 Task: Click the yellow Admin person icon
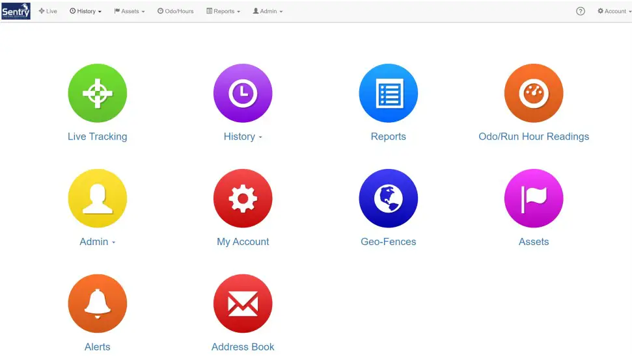tap(98, 198)
